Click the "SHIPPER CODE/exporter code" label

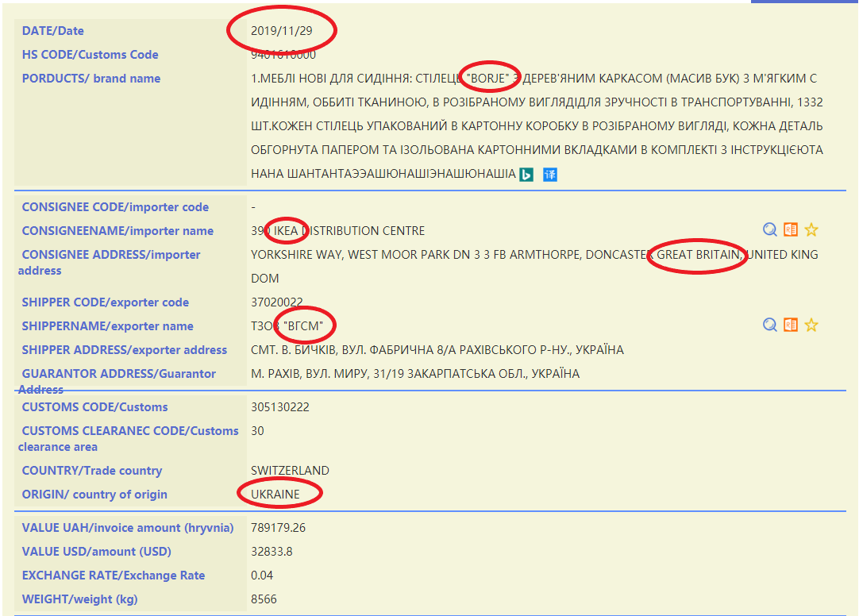[105, 302]
